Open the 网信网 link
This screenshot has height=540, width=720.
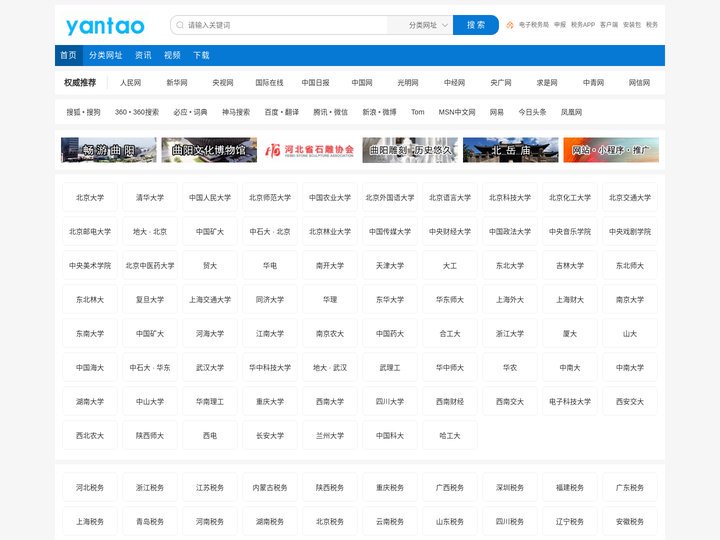click(x=639, y=83)
